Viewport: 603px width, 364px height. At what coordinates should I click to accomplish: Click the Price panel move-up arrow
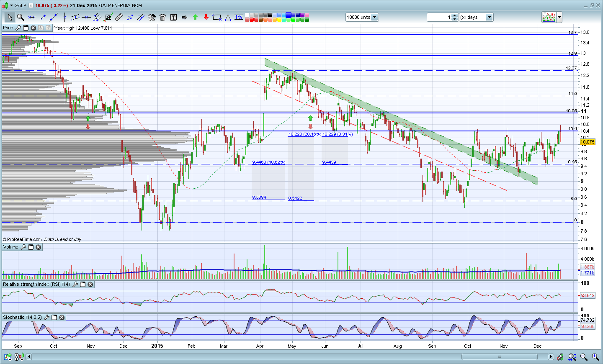[x=48, y=28]
